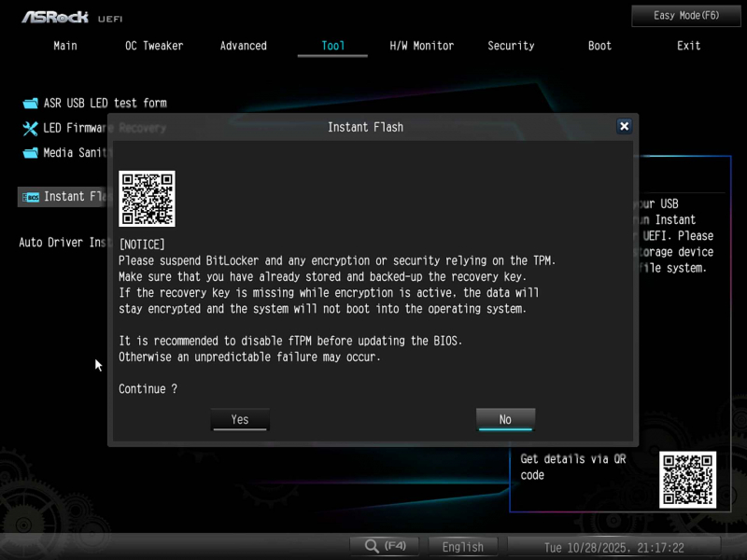This screenshot has height=560, width=747.
Task: Switch to OC Tweaker tab
Action: 154,46
